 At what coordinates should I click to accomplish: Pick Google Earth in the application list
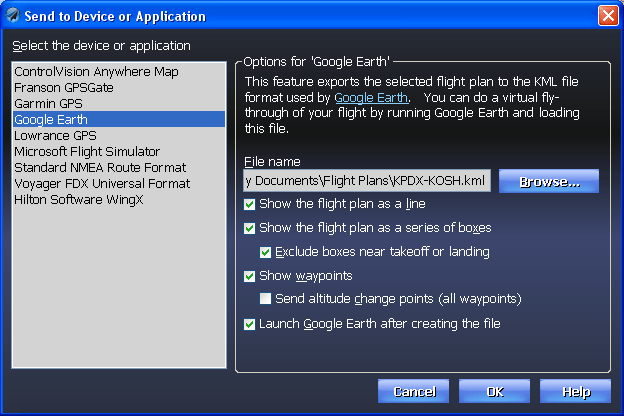point(119,119)
